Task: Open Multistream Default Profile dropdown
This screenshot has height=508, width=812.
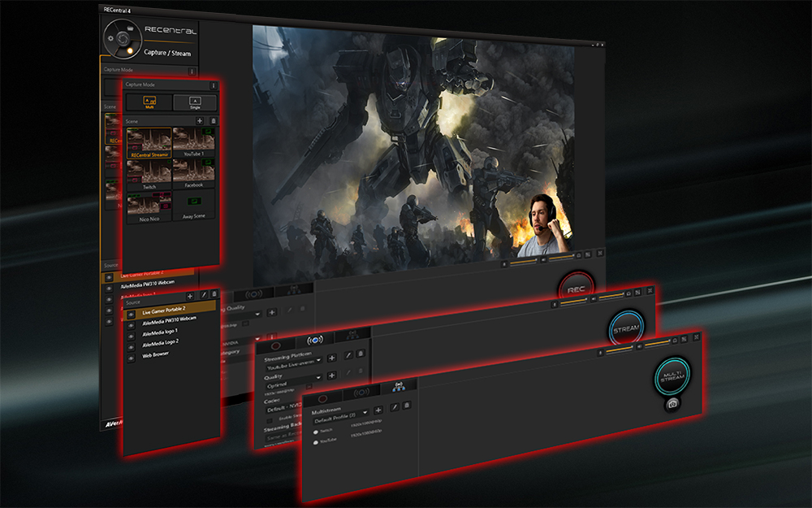Action: pyautogui.click(x=340, y=417)
